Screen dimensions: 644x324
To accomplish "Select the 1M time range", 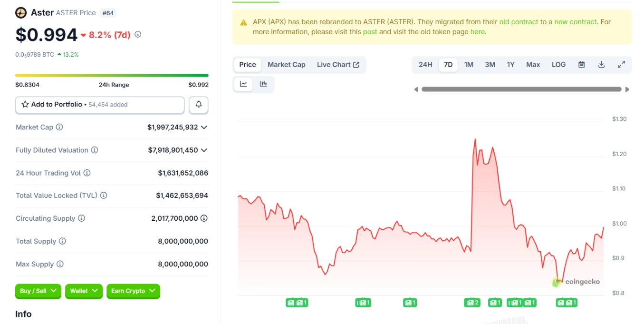I will 469,65.
